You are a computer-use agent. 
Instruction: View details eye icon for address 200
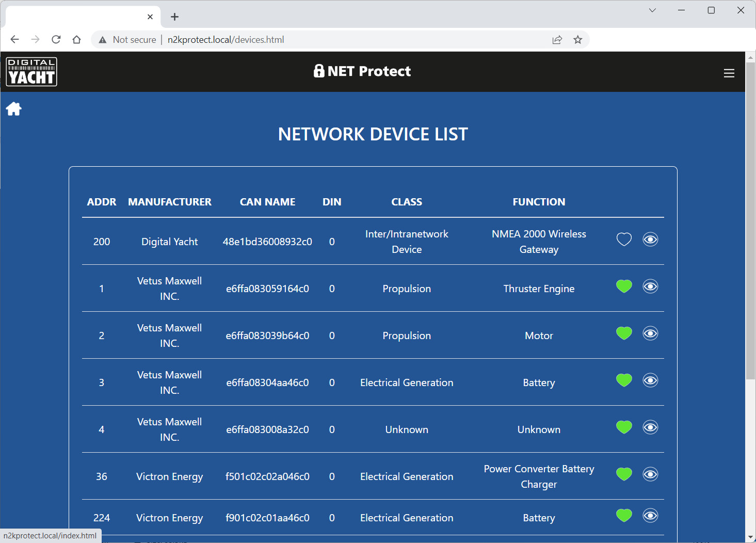650,239
